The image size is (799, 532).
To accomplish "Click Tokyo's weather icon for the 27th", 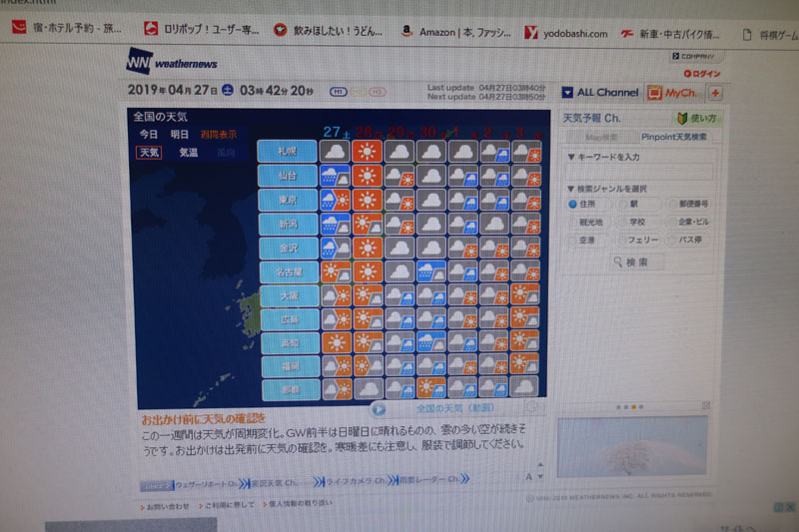I will 335,200.
